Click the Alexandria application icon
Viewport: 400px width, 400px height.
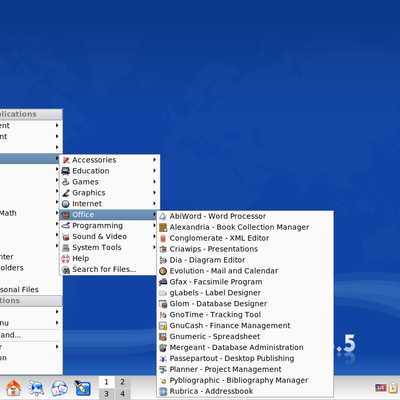[x=163, y=227]
